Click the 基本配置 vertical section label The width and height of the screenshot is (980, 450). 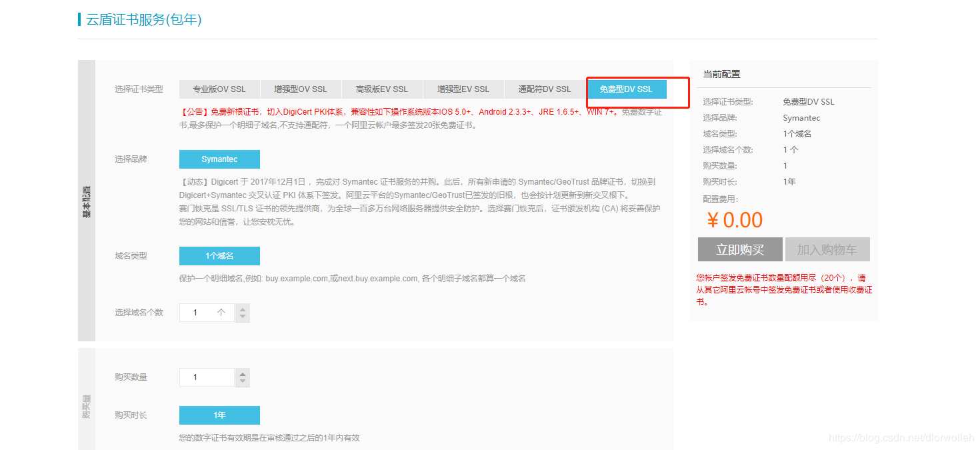87,201
